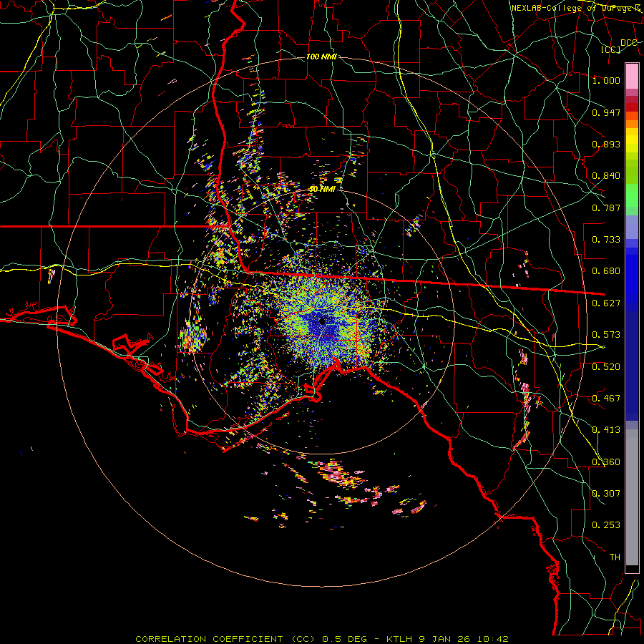Click the 0.520 scale value
Viewport: 644px width, 644px height.
[x=606, y=367]
